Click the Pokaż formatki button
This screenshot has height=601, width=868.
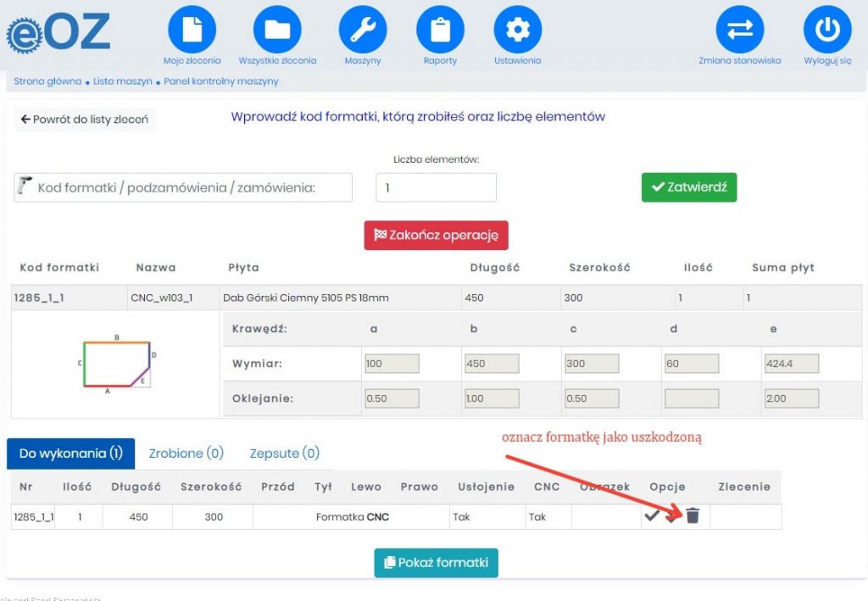tap(436, 562)
